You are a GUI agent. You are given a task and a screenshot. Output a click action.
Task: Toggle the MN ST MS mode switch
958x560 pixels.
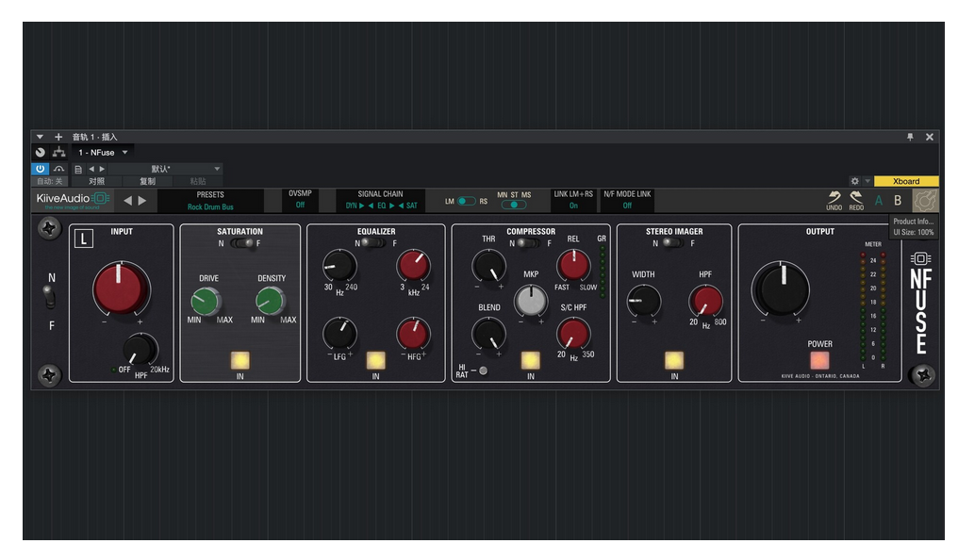[514, 205]
